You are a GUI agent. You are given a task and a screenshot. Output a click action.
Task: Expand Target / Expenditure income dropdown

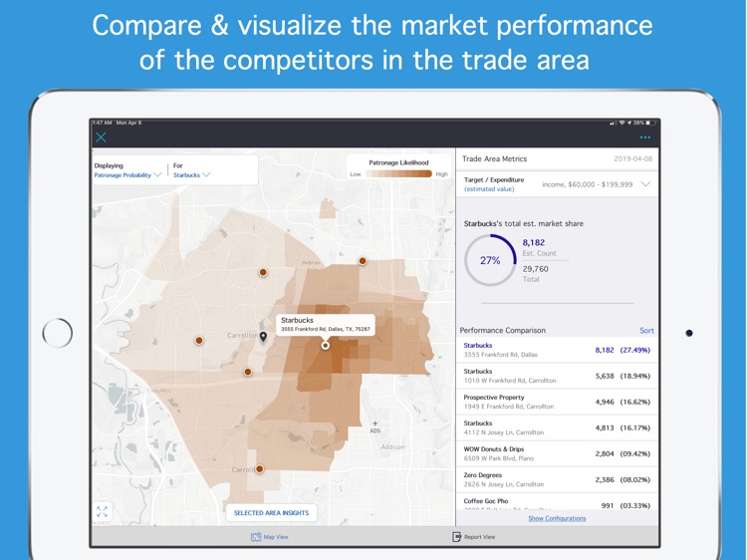coord(645,184)
